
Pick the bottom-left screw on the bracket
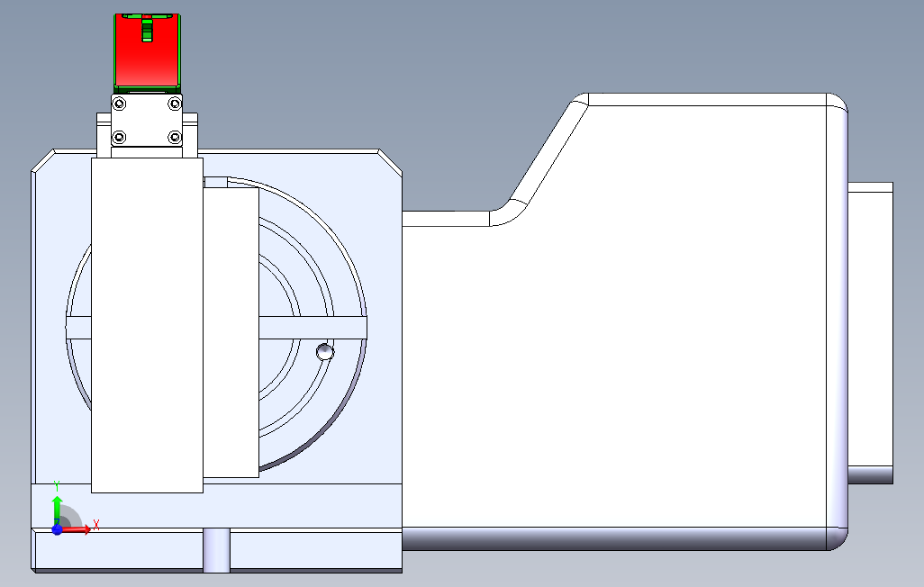[x=119, y=138]
